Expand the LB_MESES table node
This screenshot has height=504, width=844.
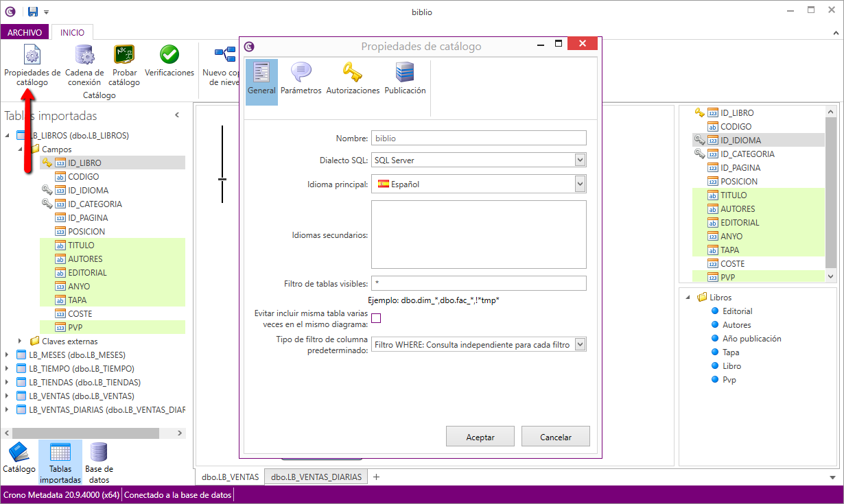pyautogui.click(x=8, y=355)
